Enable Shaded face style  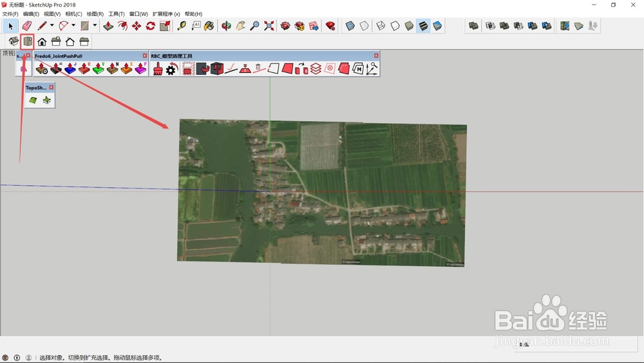tap(409, 26)
